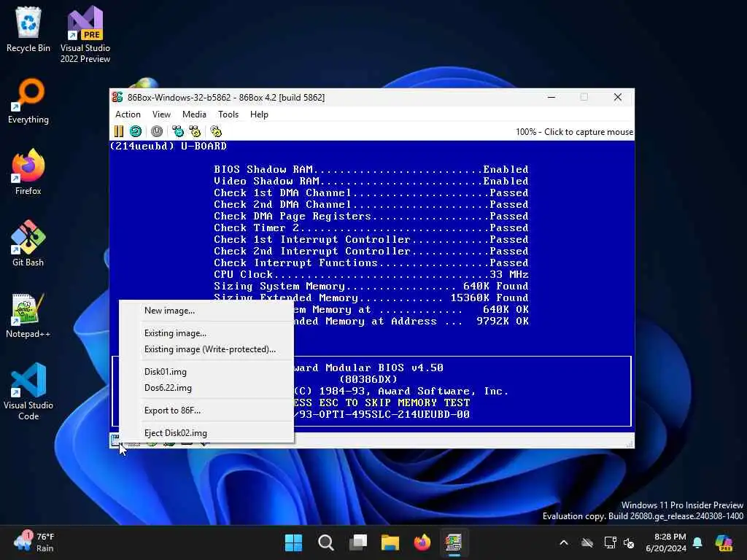Image resolution: width=747 pixels, height=560 pixels.
Task: Open taskbar Search
Action: pos(326,542)
